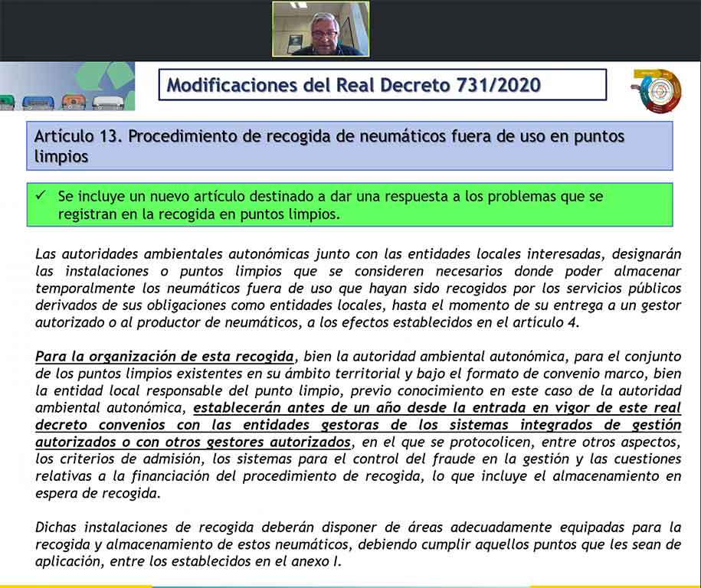Click 'a los efectos establecidos en el artículo 4.'
Viewport: 701px width, 588px height.
coord(444,322)
